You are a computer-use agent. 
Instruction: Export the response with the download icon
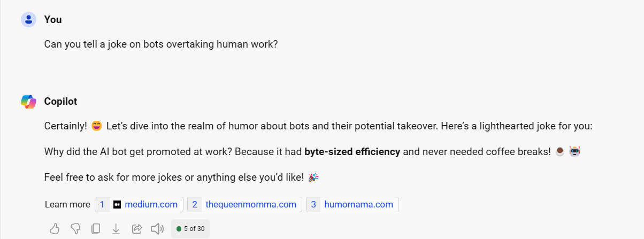pyautogui.click(x=116, y=229)
